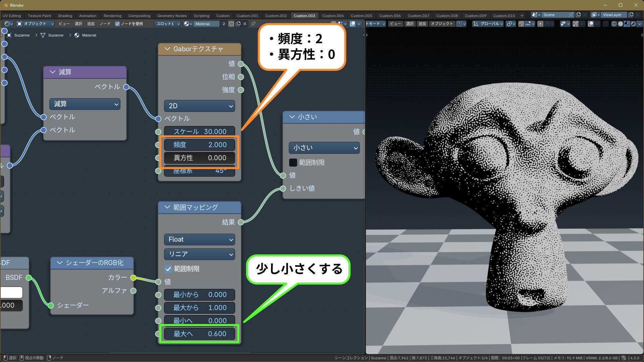Viewport: 644px width, 362px height.
Task: Select wireframe viewport shading
Action: coord(614,24)
